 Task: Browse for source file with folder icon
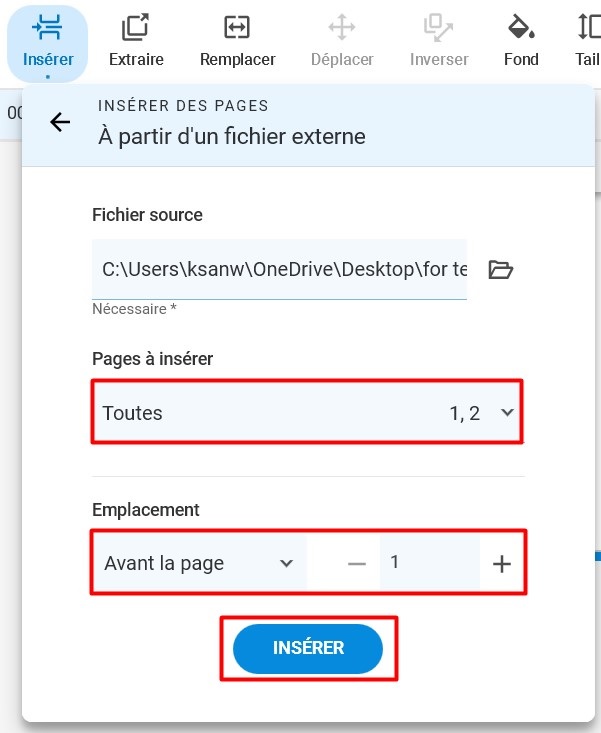tap(501, 270)
